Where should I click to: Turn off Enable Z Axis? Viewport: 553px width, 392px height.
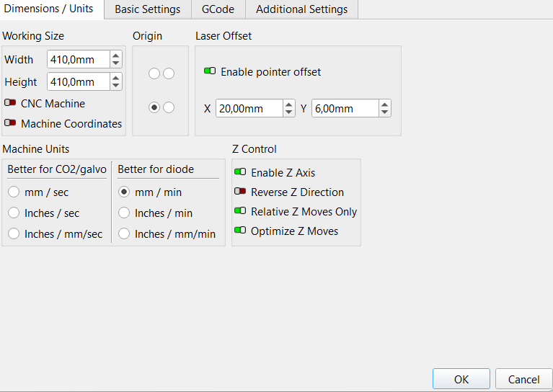click(x=240, y=172)
